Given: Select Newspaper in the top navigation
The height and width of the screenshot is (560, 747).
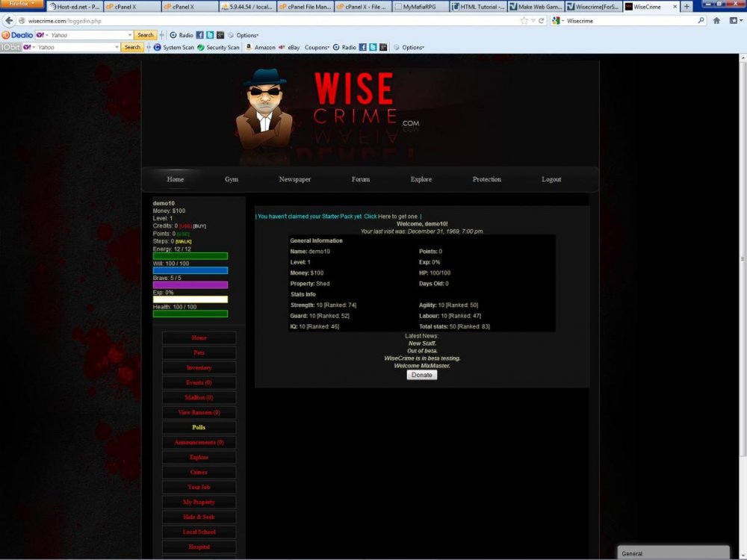Looking at the screenshot, I should pyautogui.click(x=294, y=179).
